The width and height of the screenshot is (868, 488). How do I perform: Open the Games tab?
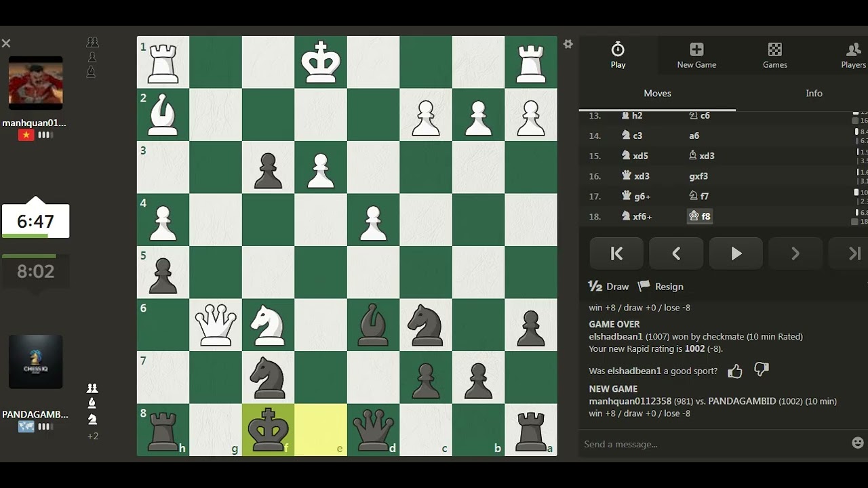pyautogui.click(x=775, y=56)
